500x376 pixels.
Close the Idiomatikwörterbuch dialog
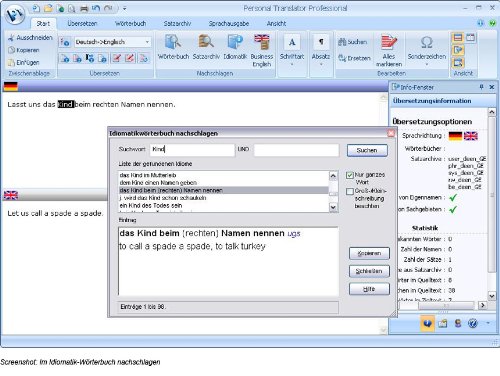(391, 133)
